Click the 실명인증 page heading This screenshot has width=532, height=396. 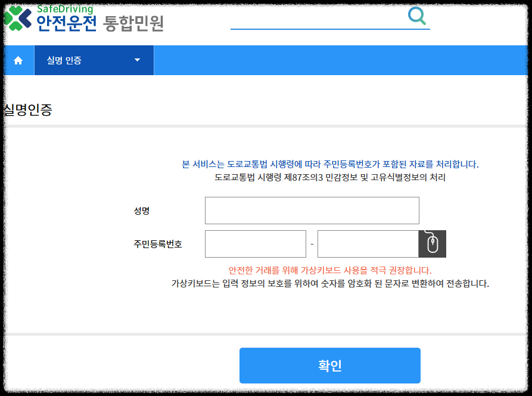coord(28,110)
